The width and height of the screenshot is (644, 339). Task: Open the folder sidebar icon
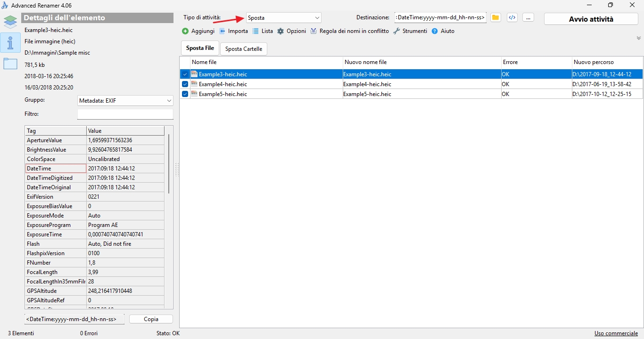10,64
